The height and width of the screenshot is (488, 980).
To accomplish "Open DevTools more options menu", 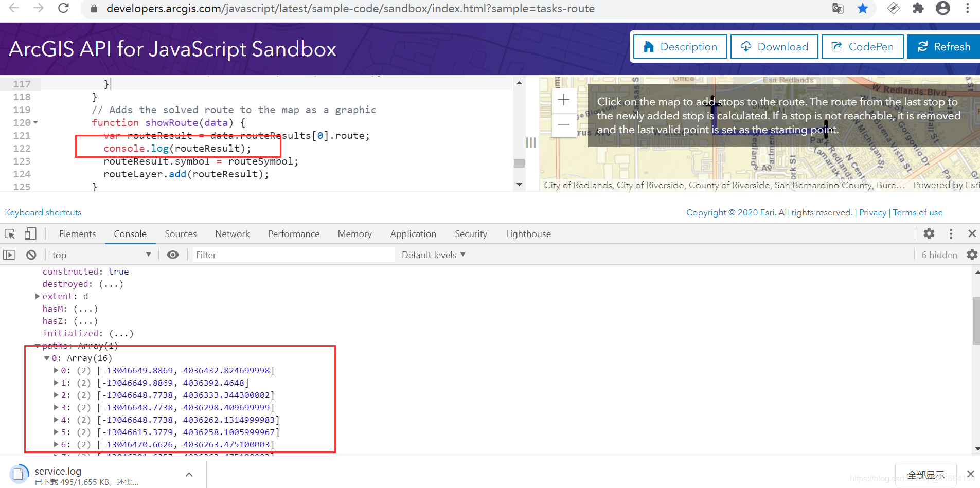I will (951, 234).
